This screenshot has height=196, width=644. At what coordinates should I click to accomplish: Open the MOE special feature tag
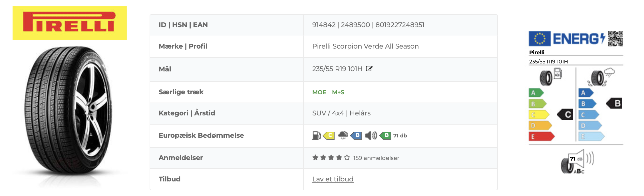pyautogui.click(x=319, y=92)
